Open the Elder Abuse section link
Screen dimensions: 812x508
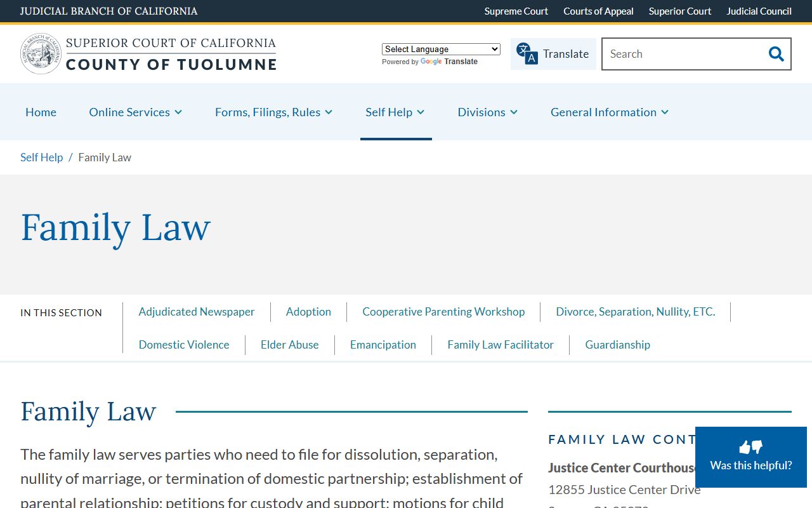point(290,345)
